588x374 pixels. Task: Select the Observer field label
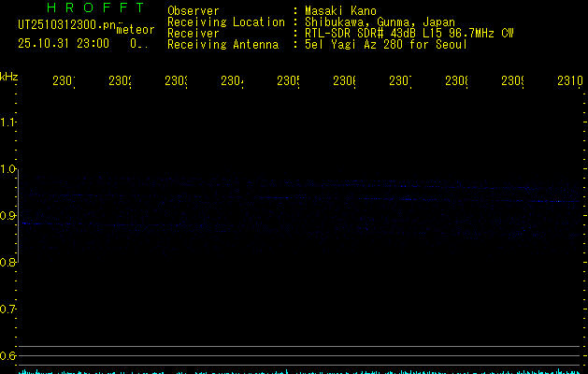(x=193, y=10)
